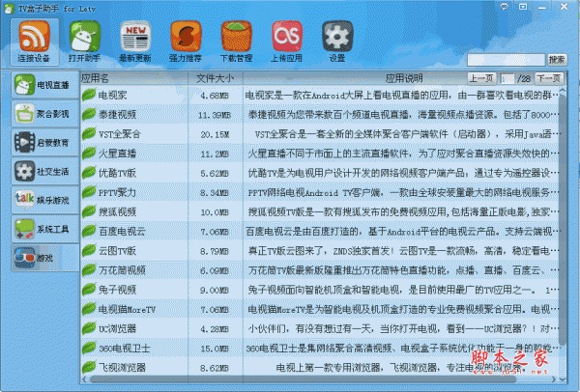Viewport: 580px width, 392px height.
Task: Click the leaf icon beside 火星直播
Action: [89, 153]
